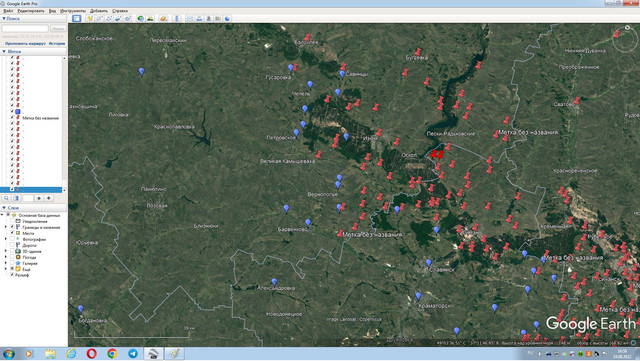Select the highlighted placemark row in places list
The width and height of the screenshot is (640, 361).
[x=31, y=189]
